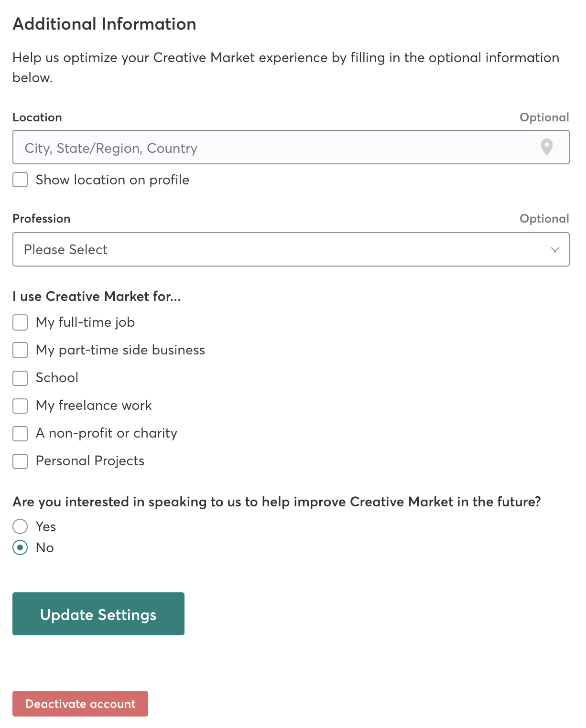The height and width of the screenshot is (728, 586).
Task: Click the Personal Projects label text
Action: (90, 461)
